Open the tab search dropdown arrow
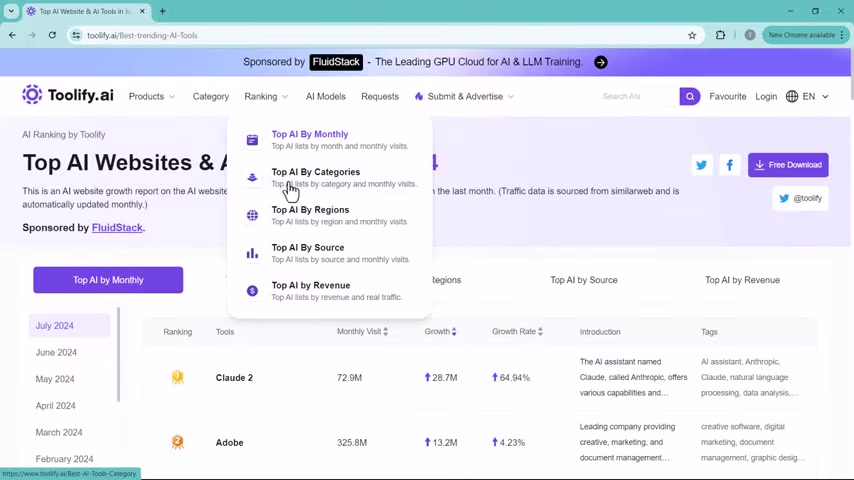This screenshot has width=854, height=480. (11, 11)
